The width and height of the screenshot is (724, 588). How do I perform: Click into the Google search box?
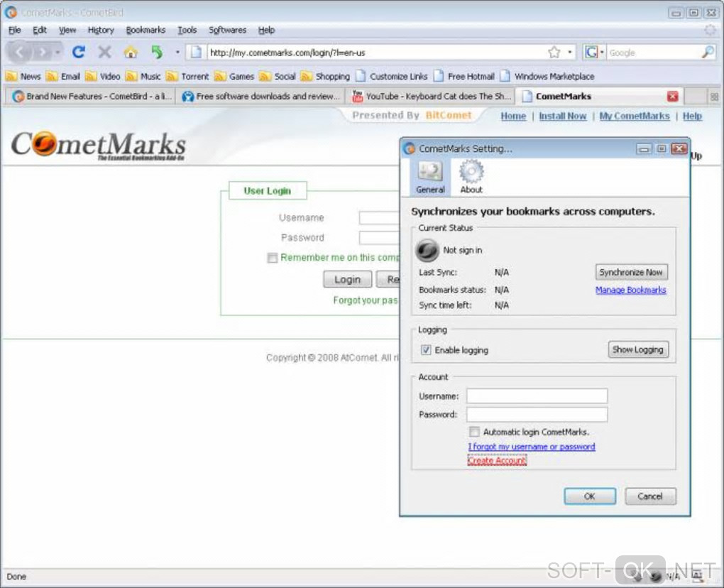(x=653, y=52)
